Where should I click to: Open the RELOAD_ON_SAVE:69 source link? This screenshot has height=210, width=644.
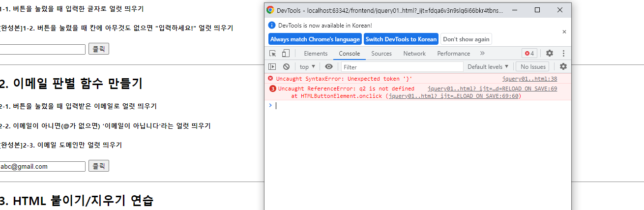click(x=492, y=89)
